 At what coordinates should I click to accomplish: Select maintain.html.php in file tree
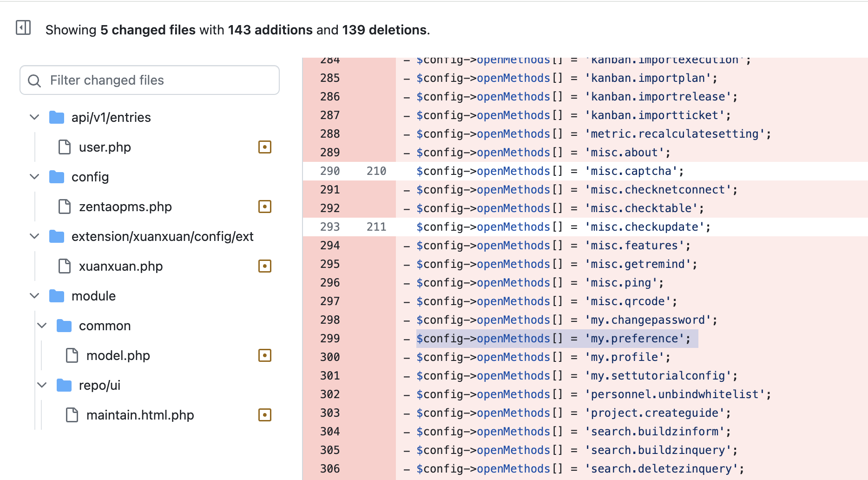pos(140,415)
